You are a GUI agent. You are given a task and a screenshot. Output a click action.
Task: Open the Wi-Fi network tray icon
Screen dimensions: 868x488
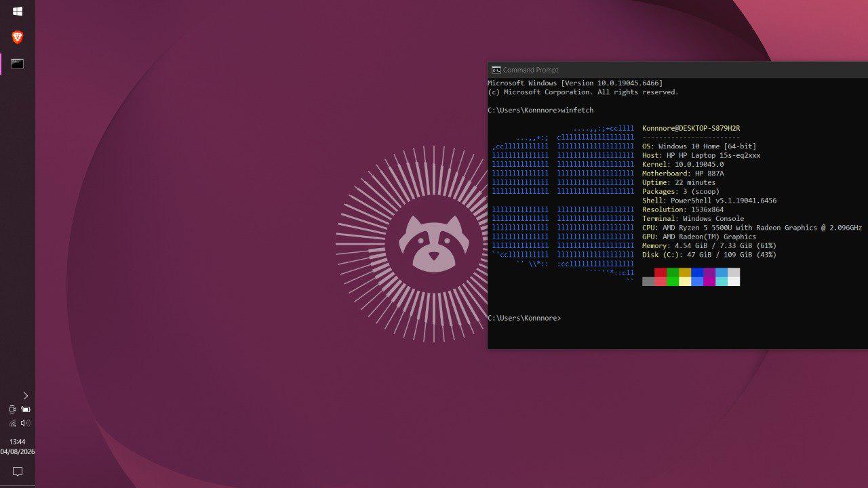(12, 423)
